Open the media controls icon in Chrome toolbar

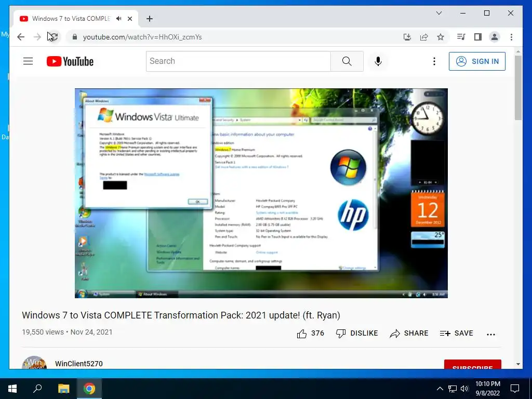click(x=461, y=37)
